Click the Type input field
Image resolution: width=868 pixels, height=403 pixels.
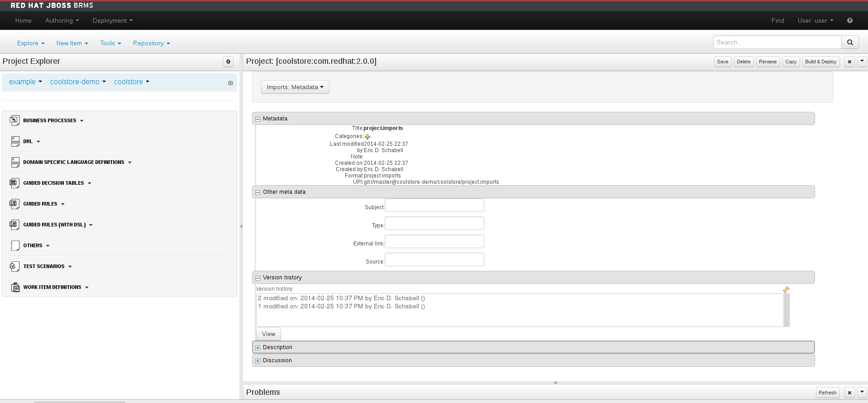pyautogui.click(x=434, y=223)
